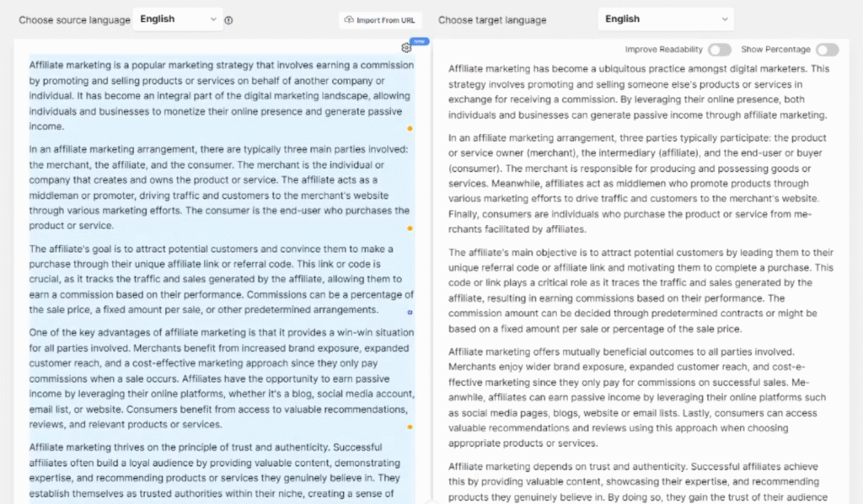
Task: Click the orange dot after the paragraph ending 'passive income.'
Action: (x=410, y=129)
